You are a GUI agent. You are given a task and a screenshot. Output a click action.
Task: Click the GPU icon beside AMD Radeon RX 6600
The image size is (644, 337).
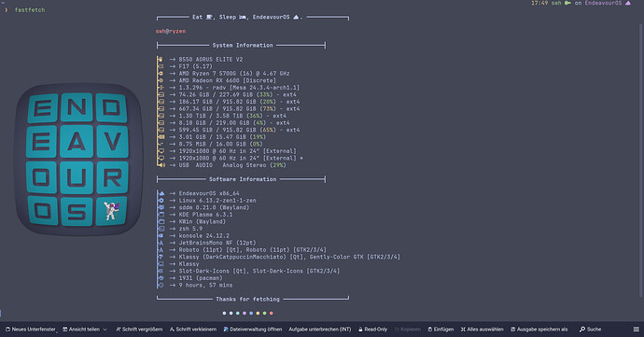(161, 80)
